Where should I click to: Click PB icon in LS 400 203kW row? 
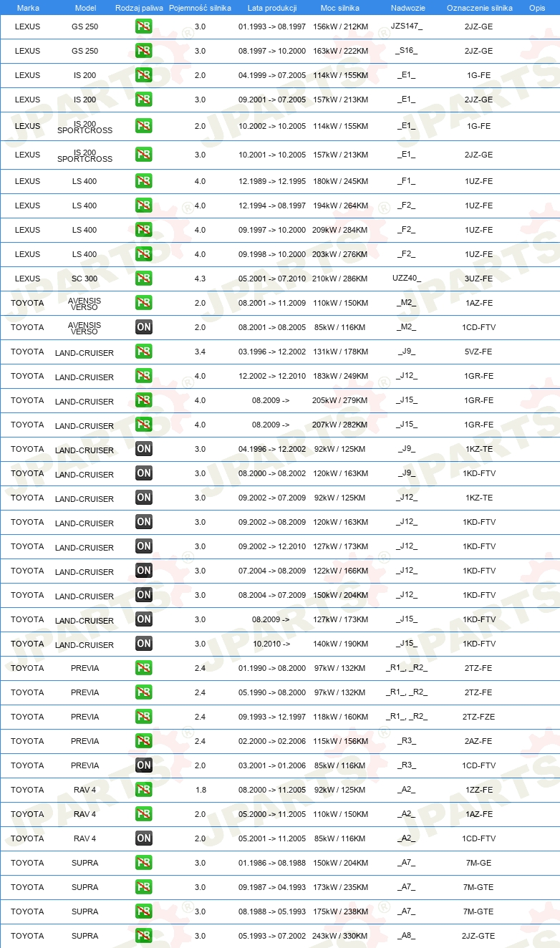pos(144,254)
